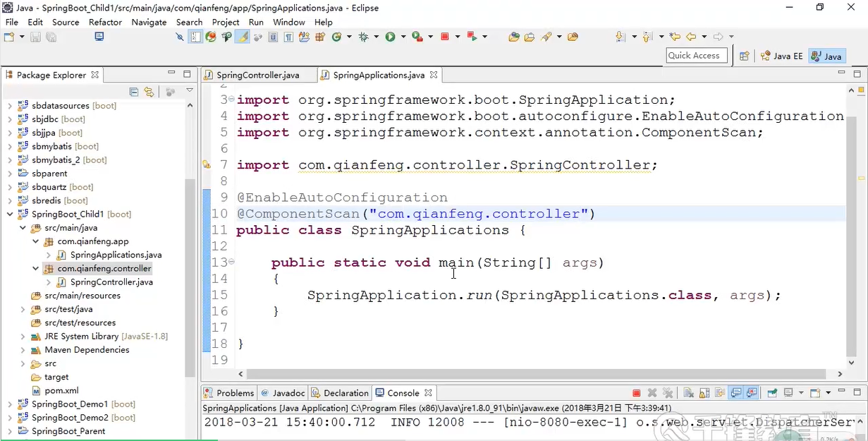Screen dimensions: 868x441
Task: Toggle Scroll Lock in Console
Action: coord(704,393)
